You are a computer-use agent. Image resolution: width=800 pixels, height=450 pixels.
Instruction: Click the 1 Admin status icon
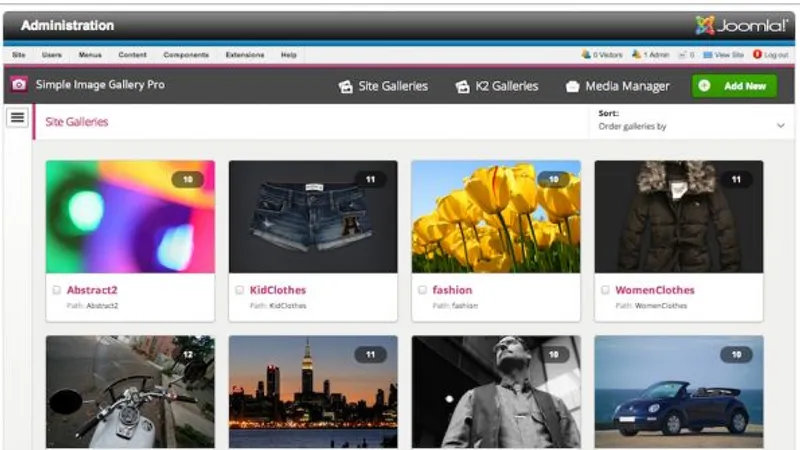[636, 54]
